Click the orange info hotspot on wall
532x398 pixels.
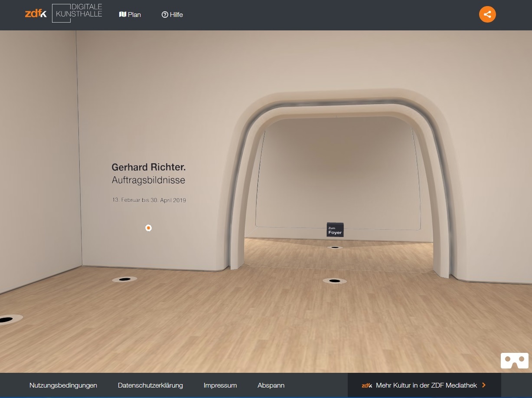click(x=148, y=228)
